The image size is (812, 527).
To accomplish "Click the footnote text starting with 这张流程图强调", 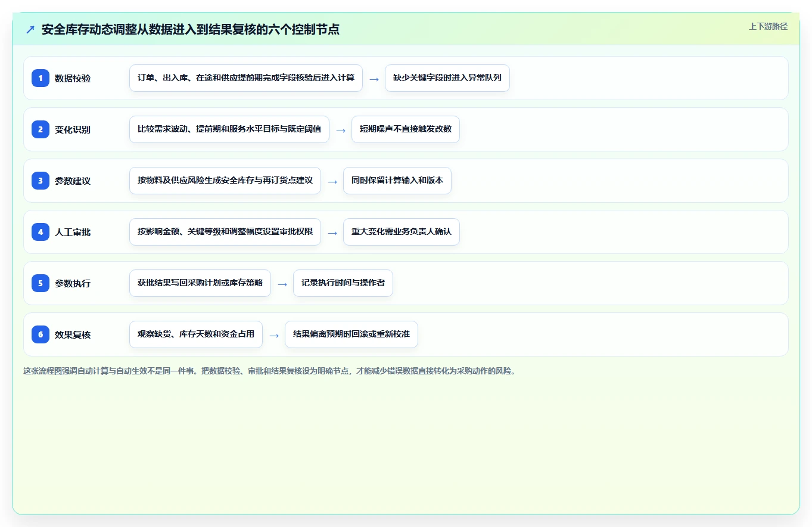I will [x=269, y=371].
